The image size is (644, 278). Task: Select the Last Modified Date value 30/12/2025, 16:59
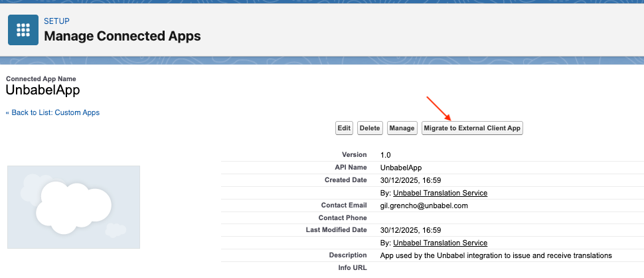coord(411,230)
